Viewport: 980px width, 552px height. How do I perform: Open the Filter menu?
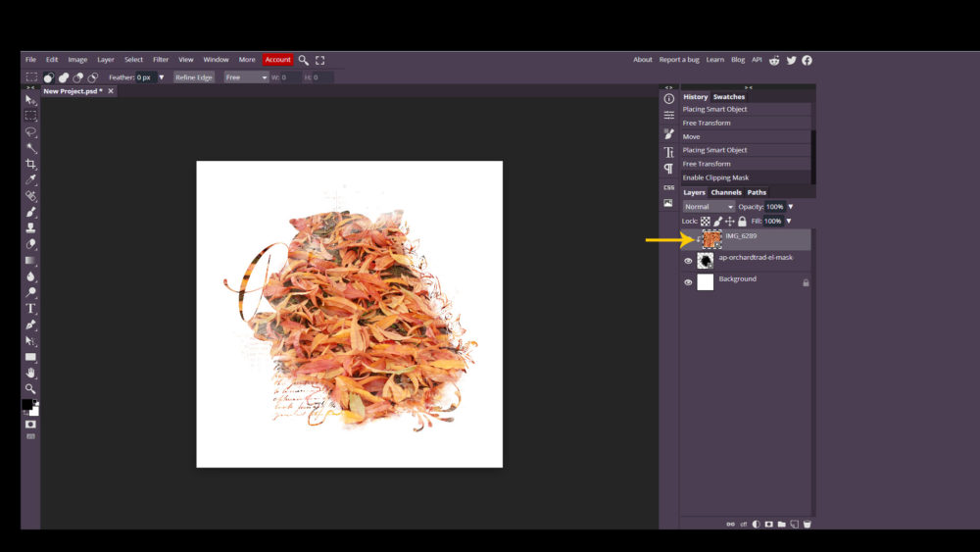point(161,60)
